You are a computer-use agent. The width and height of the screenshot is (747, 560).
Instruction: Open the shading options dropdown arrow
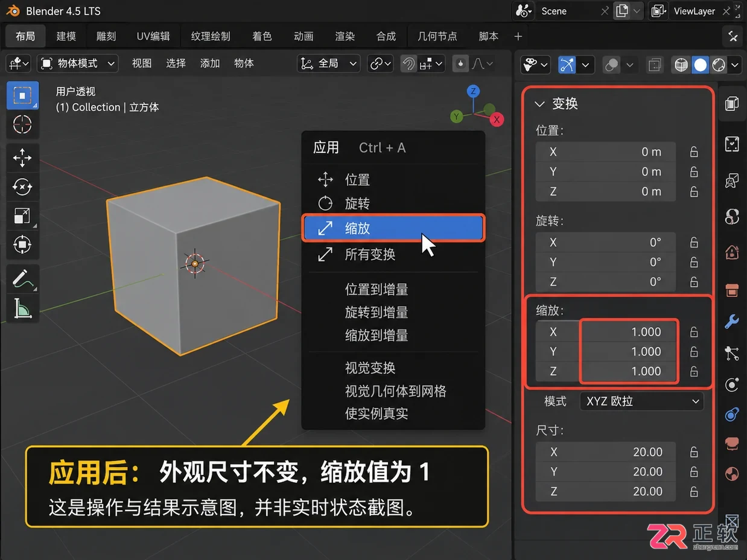click(735, 65)
